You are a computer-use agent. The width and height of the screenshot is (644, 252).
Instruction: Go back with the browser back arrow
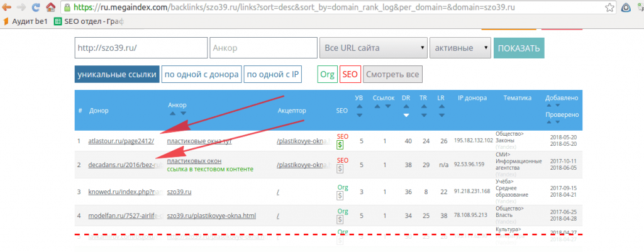pyautogui.click(x=6, y=7)
